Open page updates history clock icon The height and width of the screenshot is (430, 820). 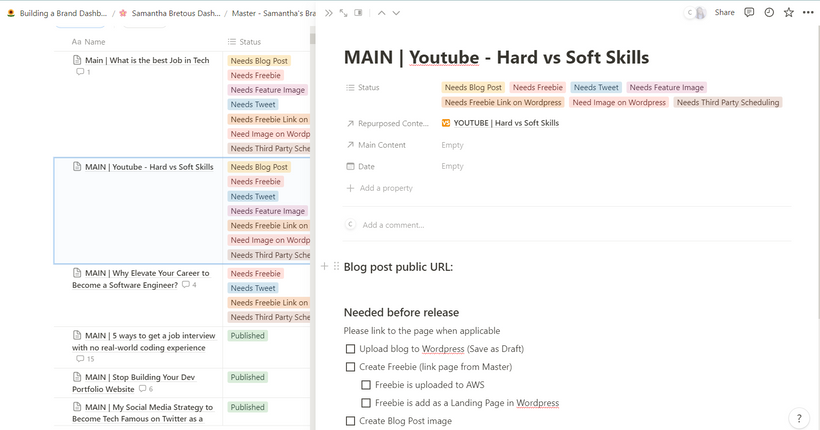(x=769, y=13)
